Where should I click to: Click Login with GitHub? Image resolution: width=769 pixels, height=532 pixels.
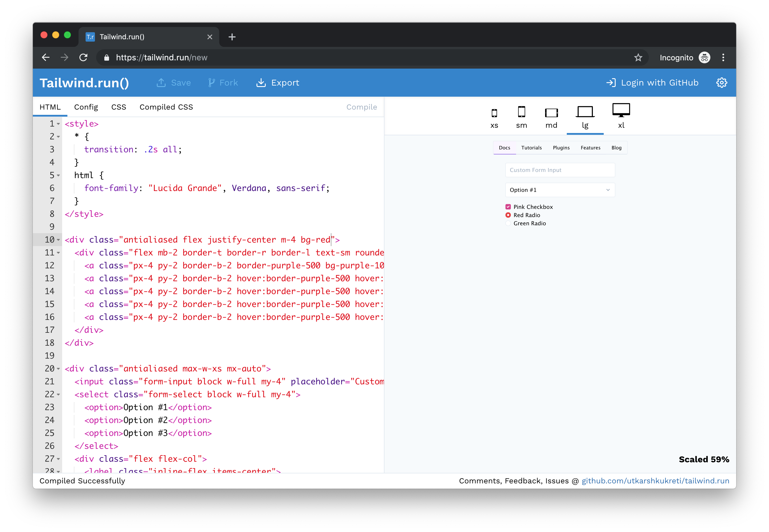click(x=652, y=83)
